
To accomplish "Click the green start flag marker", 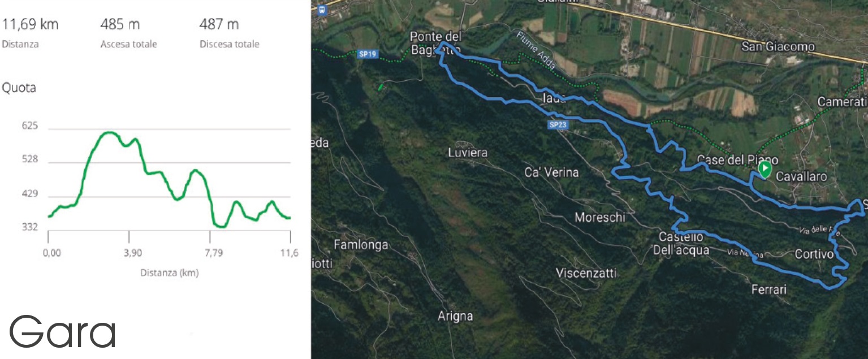I will pyautogui.click(x=765, y=169).
